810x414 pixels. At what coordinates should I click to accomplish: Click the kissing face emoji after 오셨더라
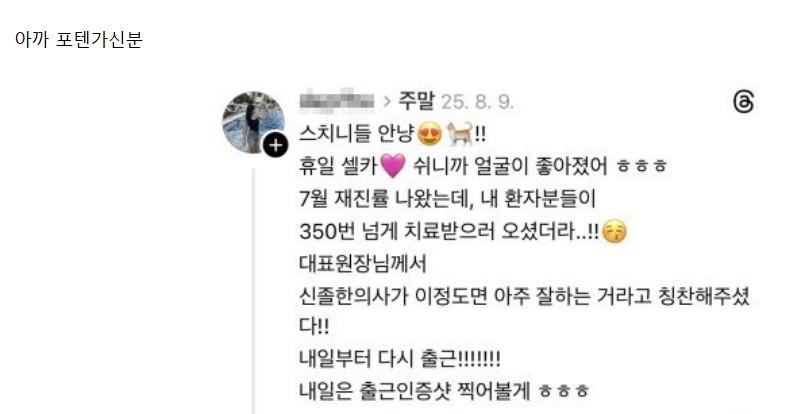coord(614,232)
